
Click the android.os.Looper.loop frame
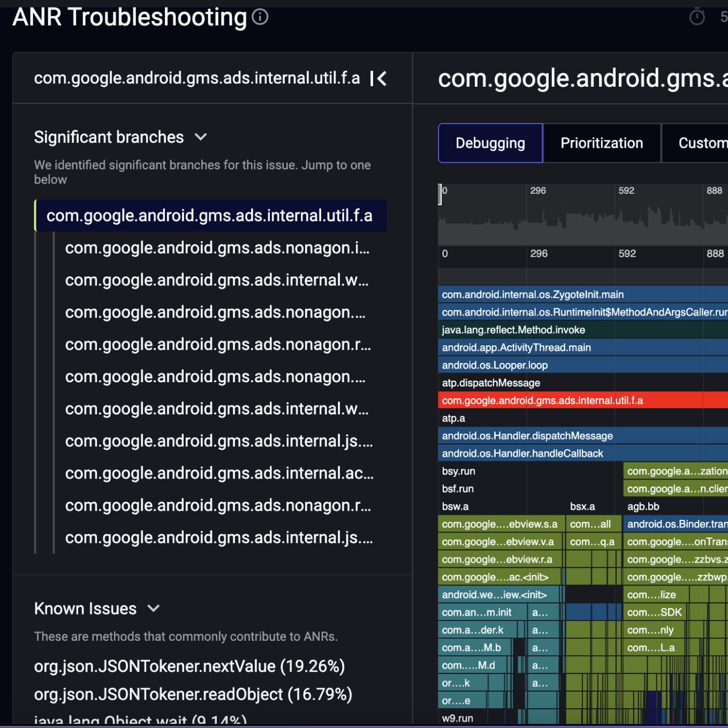coord(495,365)
